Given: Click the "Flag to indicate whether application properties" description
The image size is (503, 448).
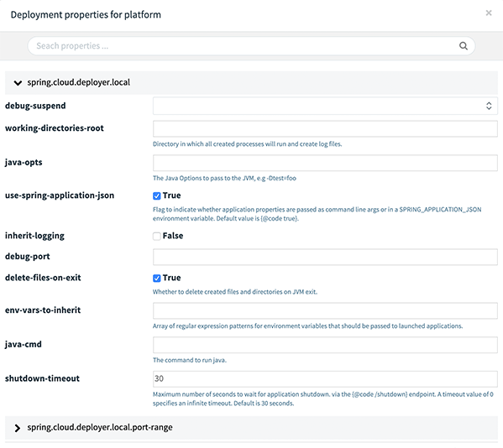Looking at the screenshot, I should pyautogui.click(x=317, y=214).
